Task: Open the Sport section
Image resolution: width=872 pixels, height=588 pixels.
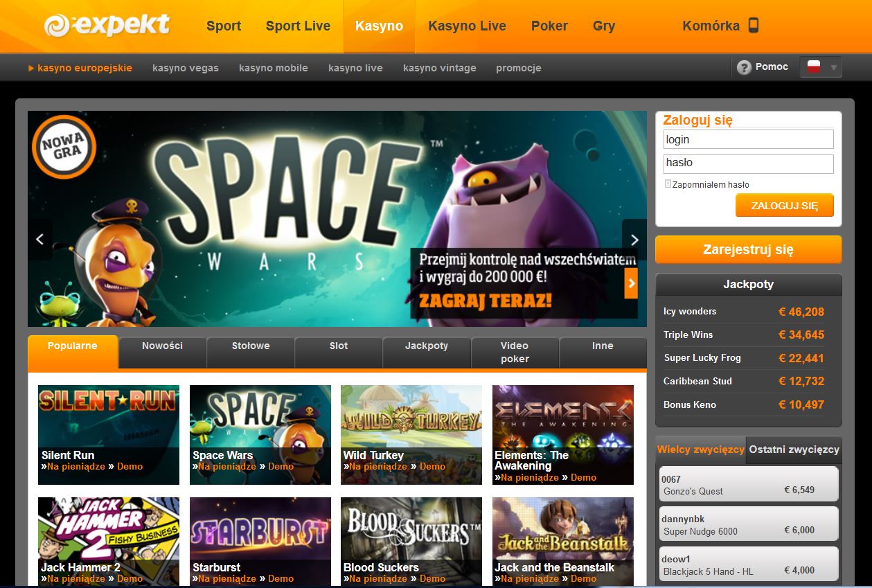Action: pos(224,26)
